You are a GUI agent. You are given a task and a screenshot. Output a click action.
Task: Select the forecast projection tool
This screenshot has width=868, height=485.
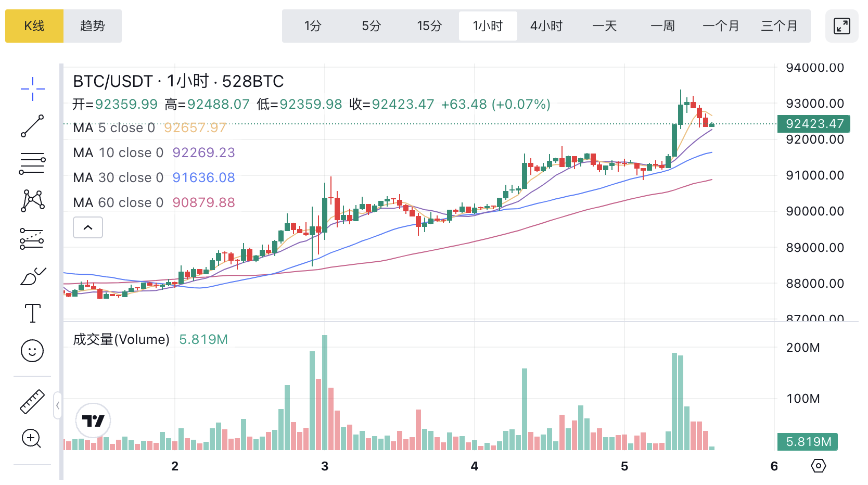[32, 238]
